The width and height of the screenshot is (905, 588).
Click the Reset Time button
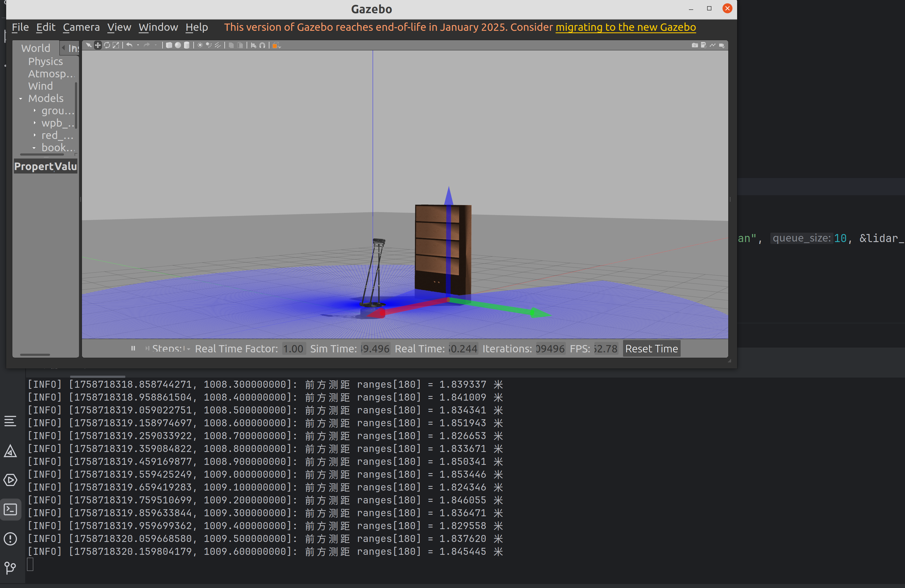[651, 348]
